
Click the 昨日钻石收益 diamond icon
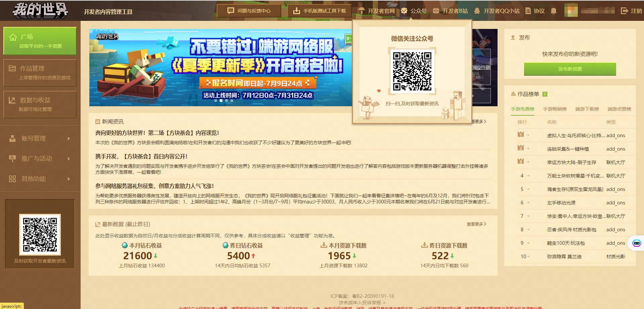point(225,245)
